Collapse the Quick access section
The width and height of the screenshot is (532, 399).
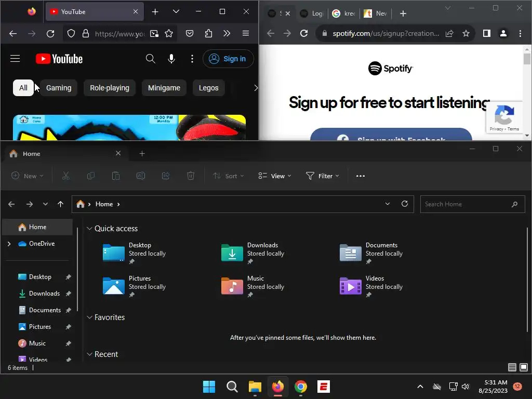pos(89,229)
